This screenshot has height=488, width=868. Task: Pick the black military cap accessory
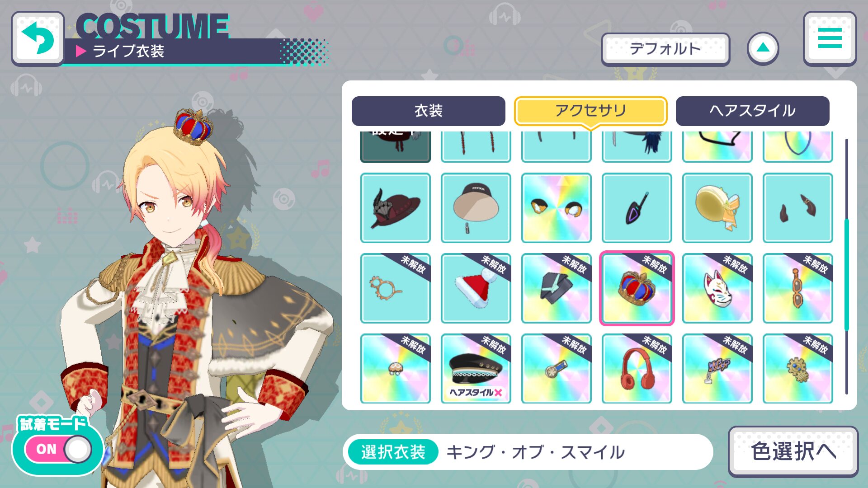click(476, 369)
